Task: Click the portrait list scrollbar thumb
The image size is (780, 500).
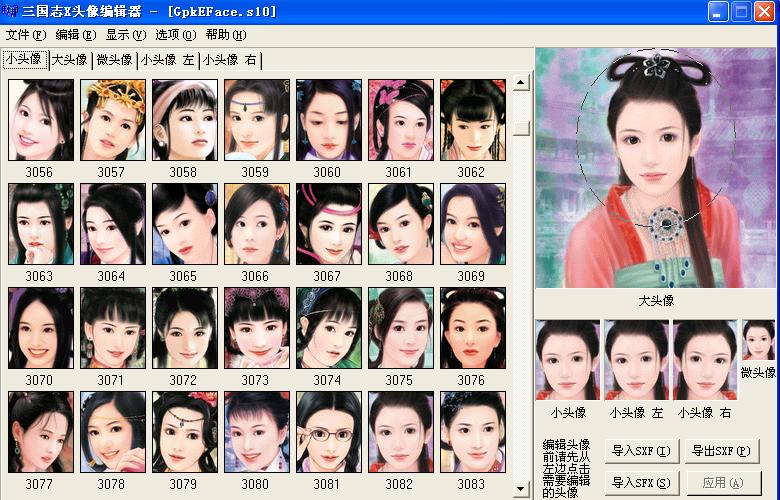Action: coord(521,127)
